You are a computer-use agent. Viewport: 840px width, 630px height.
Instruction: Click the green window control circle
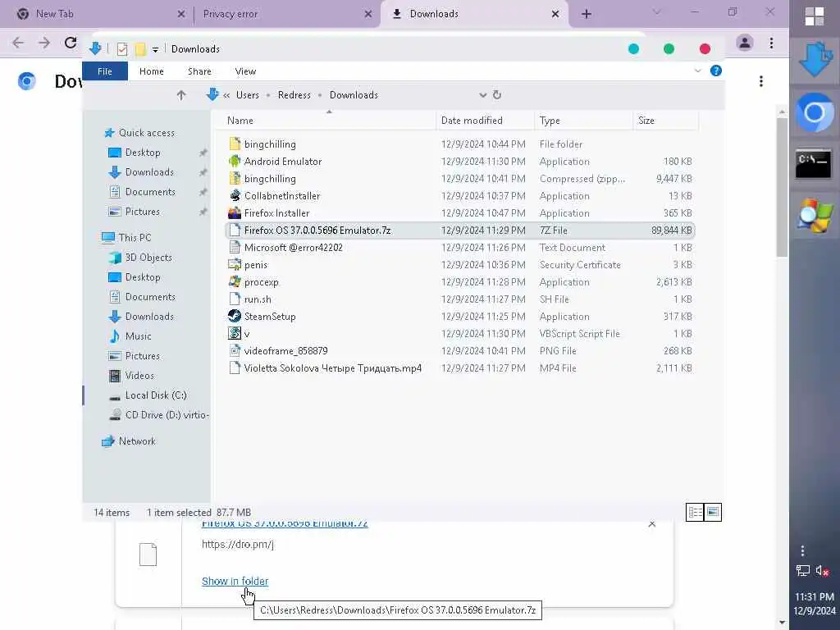click(669, 48)
